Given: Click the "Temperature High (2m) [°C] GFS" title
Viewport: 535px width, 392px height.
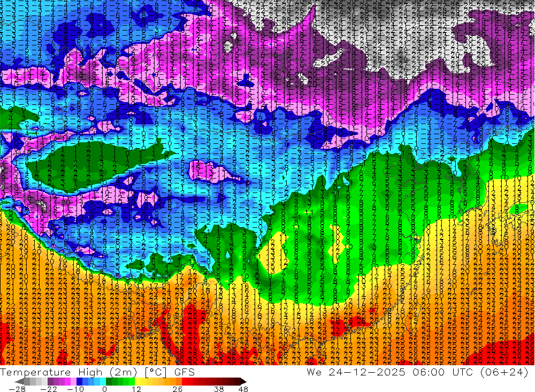Looking at the screenshot, I should click(x=97, y=372).
